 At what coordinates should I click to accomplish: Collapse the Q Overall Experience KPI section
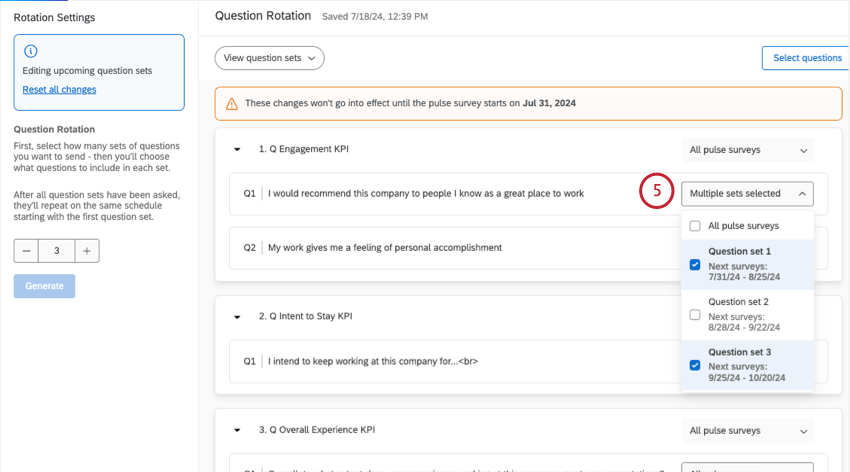(237, 430)
